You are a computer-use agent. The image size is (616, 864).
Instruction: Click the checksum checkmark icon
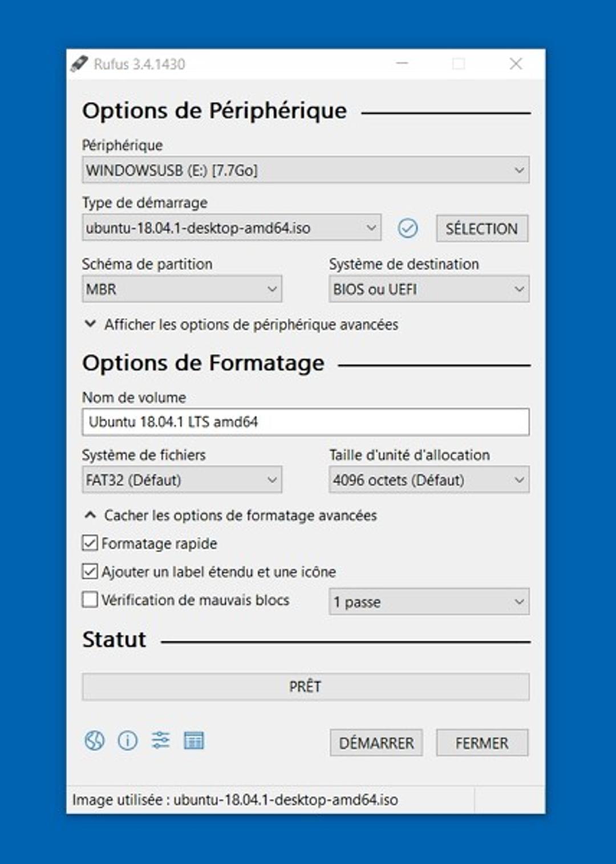pyautogui.click(x=407, y=228)
